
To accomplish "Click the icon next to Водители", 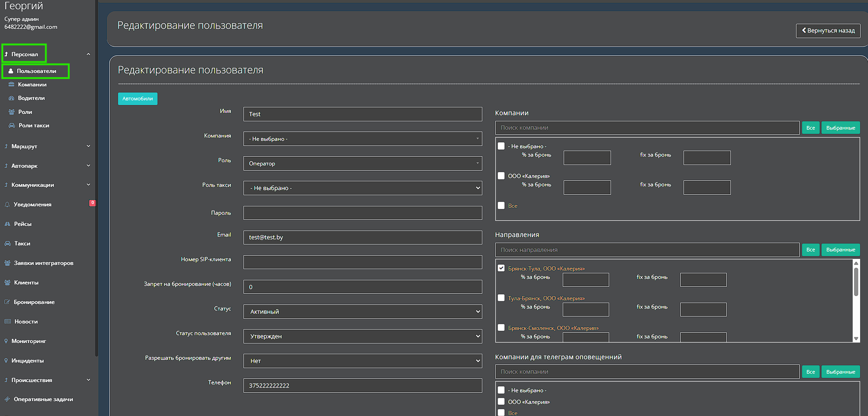I will click(x=12, y=98).
